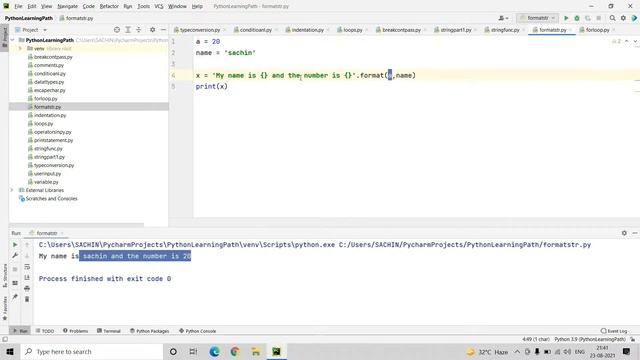Open the Terminal tool window
Image resolution: width=640 pixels, height=360 pixels.
coord(109,331)
